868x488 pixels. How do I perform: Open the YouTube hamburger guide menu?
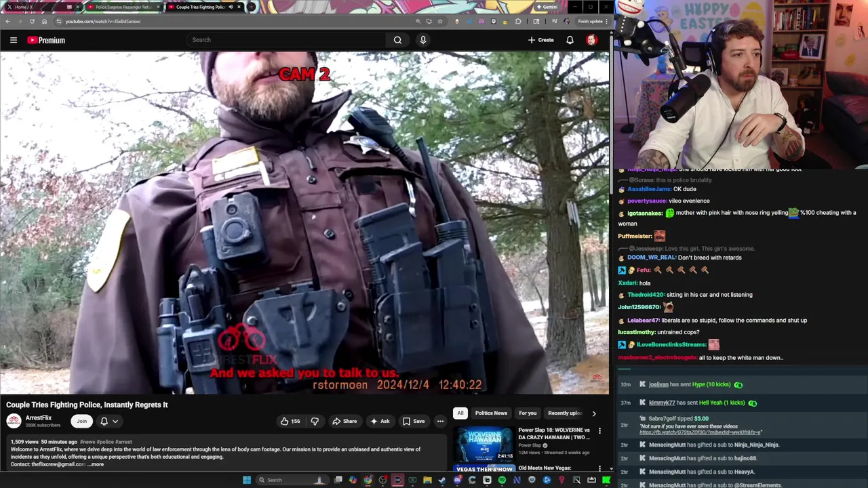(x=13, y=40)
